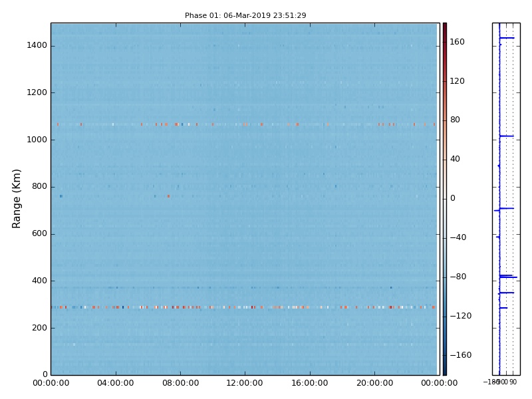Click the colorbar label −80

[458, 277]
